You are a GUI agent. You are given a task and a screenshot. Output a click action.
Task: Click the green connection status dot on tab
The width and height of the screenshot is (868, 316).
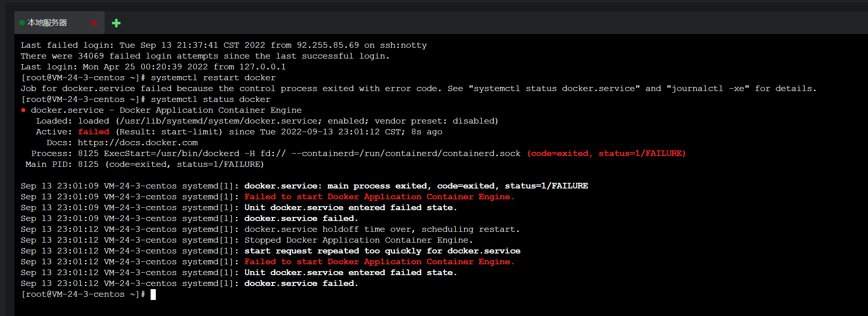pyautogui.click(x=22, y=22)
